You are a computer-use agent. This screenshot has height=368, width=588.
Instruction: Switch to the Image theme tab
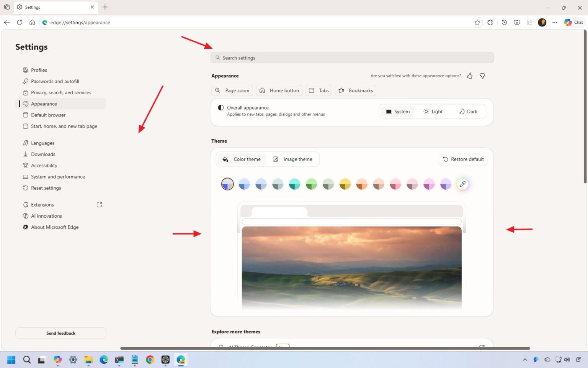[293, 159]
